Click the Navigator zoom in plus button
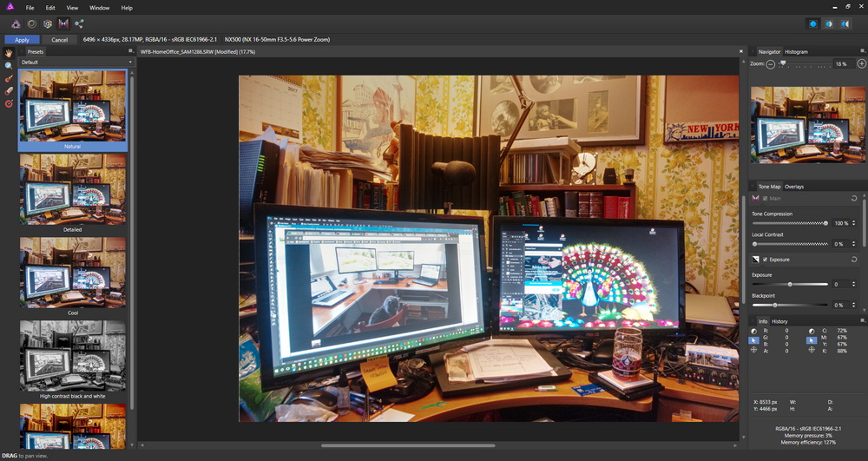The image size is (868, 461). point(861,64)
